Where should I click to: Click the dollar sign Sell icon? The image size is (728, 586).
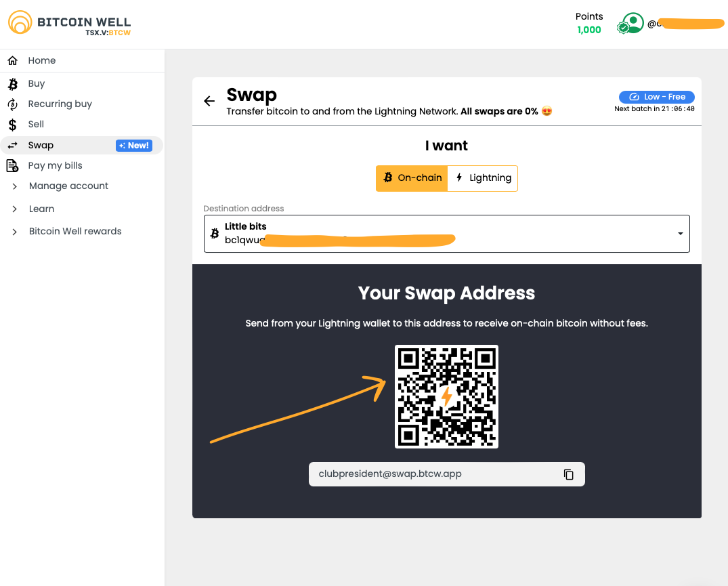point(12,125)
